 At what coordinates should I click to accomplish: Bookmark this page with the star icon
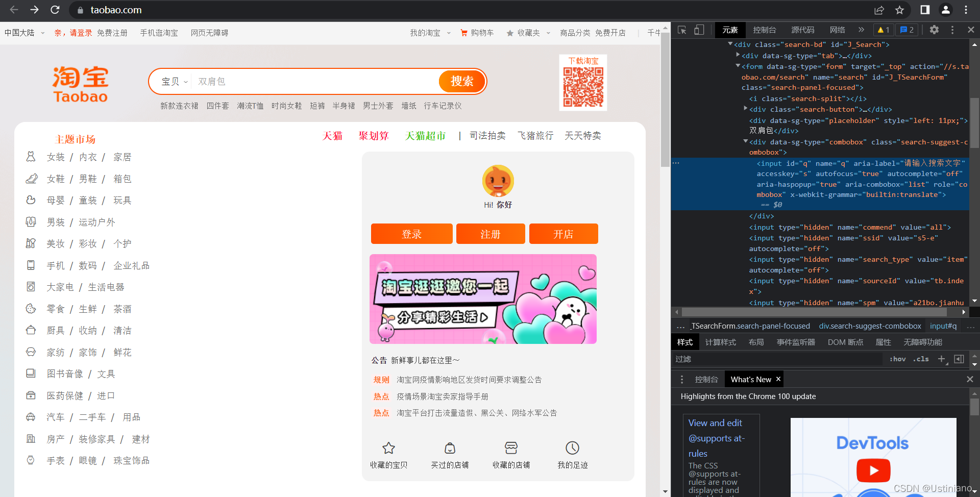899,10
